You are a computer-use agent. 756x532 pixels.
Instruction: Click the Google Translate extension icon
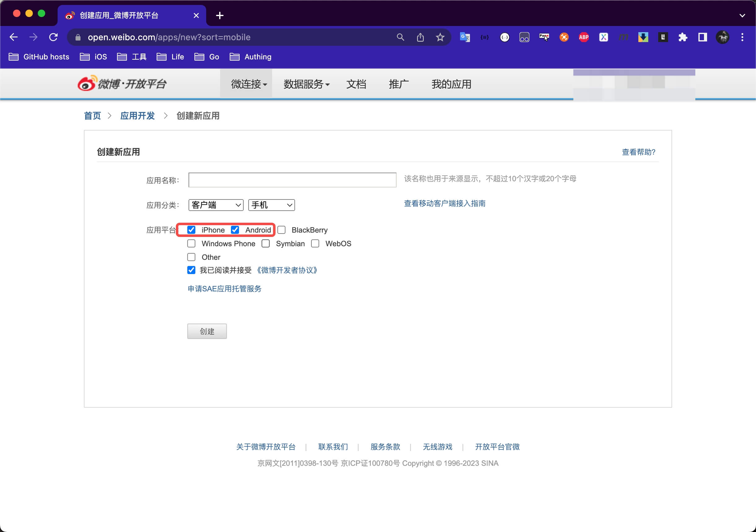pos(465,37)
